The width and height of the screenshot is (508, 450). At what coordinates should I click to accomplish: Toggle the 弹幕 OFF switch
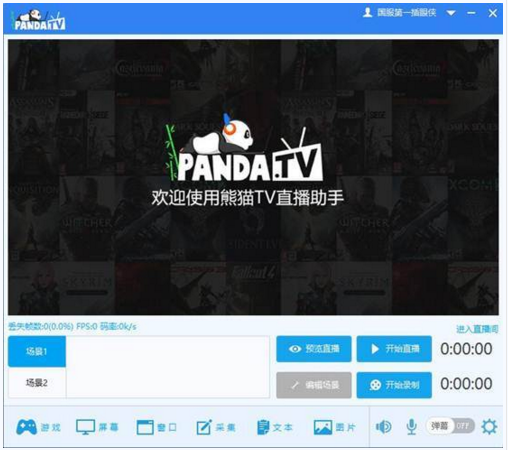pos(450,426)
